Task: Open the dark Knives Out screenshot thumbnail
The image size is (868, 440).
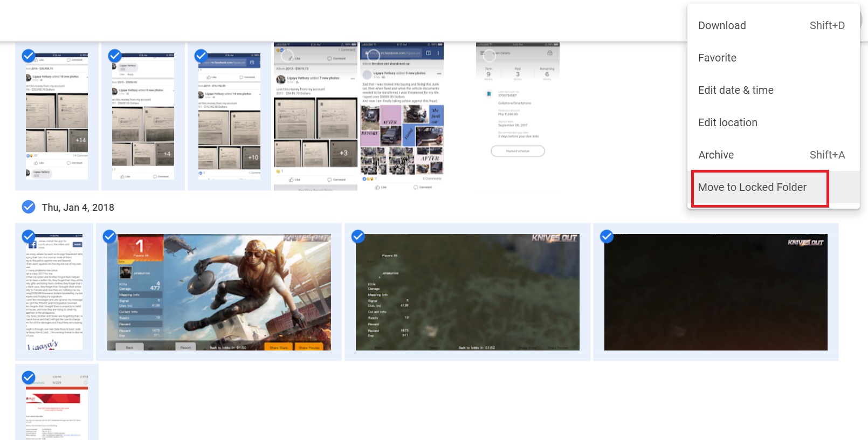Action: [716, 292]
